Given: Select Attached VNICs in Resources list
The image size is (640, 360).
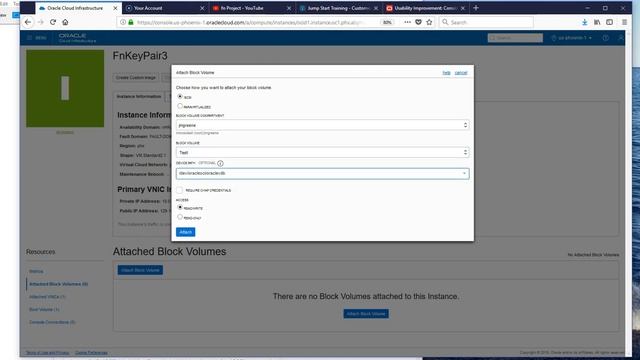Looking at the screenshot, I should pyautogui.click(x=47, y=296).
